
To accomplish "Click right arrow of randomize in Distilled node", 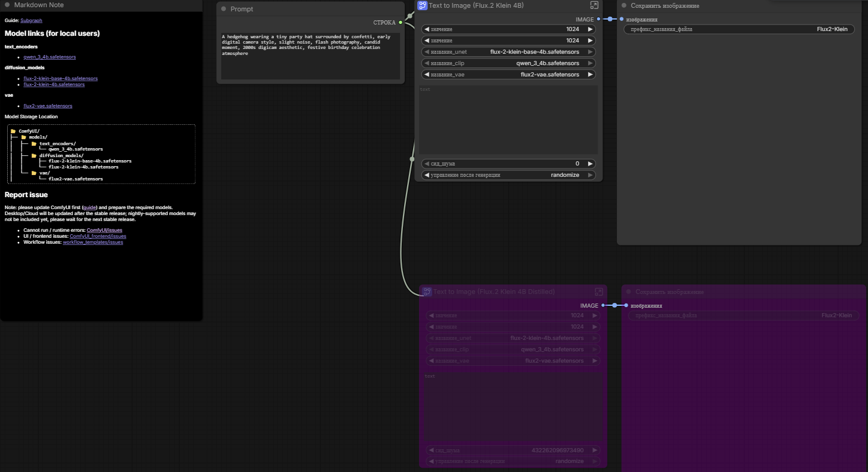I will coord(595,461).
